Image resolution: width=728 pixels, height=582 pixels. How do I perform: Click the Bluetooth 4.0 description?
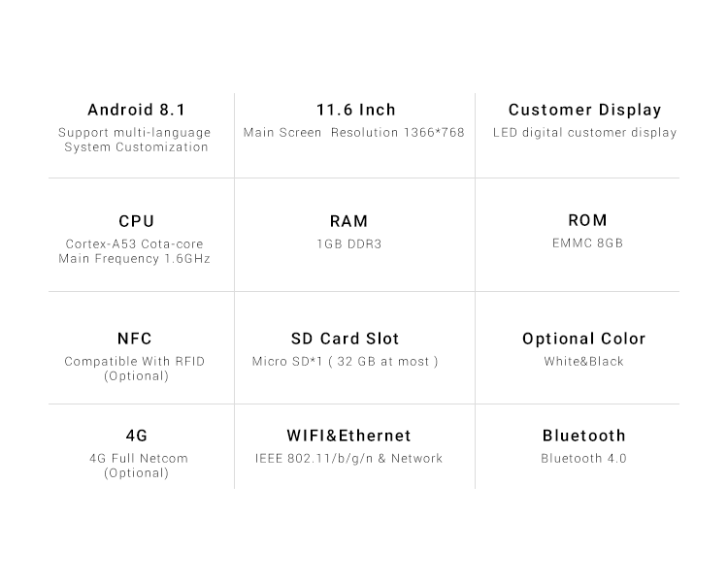(583, 459)
